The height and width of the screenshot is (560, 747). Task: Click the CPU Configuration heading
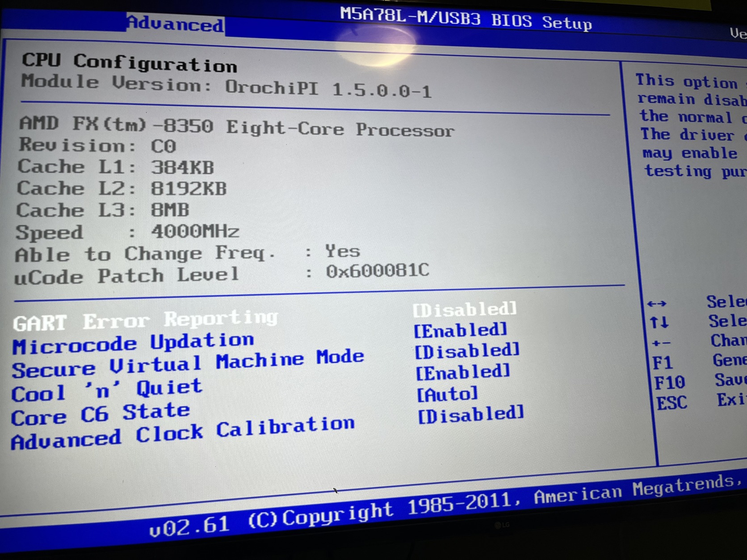pos(130,63)
